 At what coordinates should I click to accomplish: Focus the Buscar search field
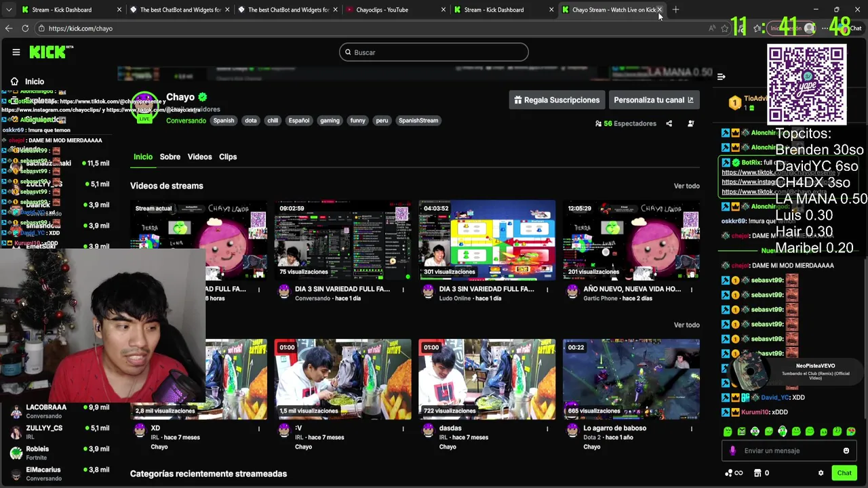434,52
